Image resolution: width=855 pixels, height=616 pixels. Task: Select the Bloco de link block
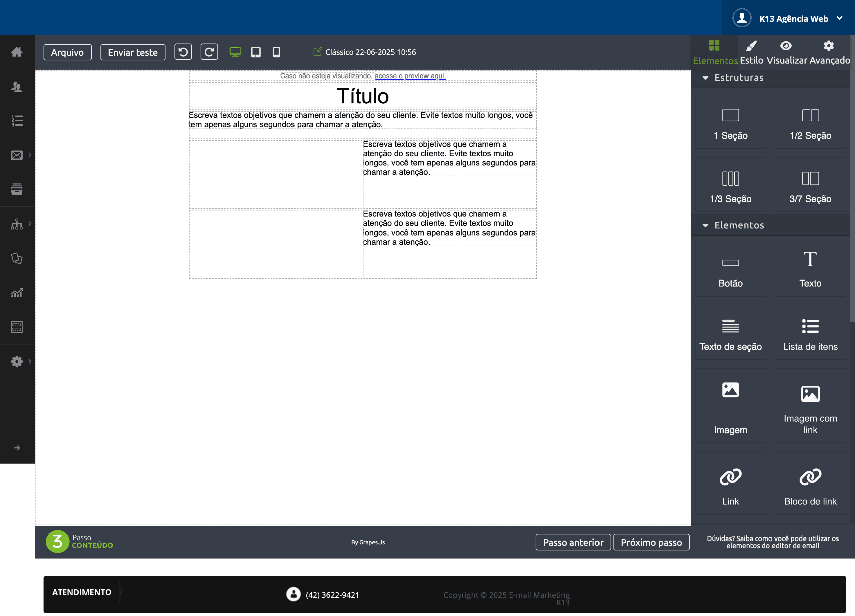tap(811, 483)
